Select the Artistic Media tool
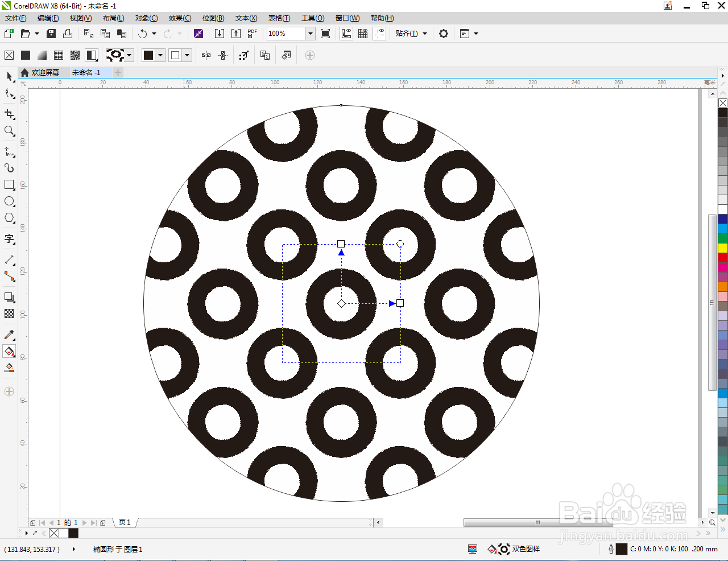 tap(9, 168)
